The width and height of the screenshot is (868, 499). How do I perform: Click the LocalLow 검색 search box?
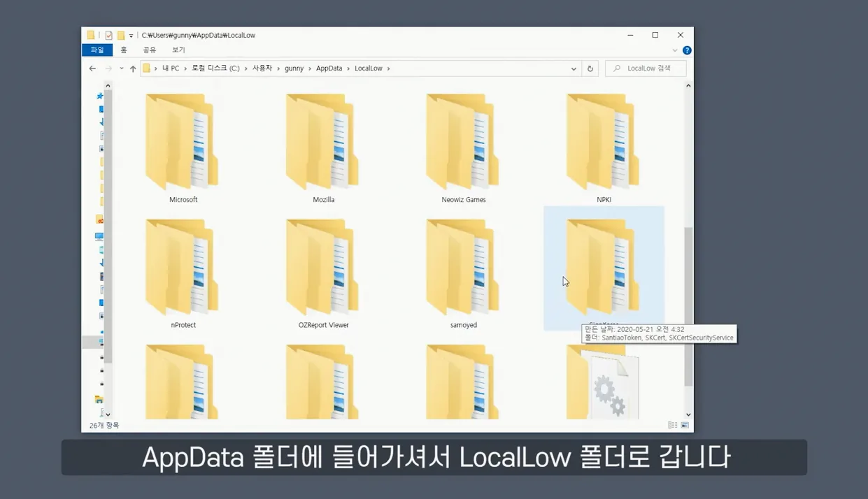tap(646, 68)
